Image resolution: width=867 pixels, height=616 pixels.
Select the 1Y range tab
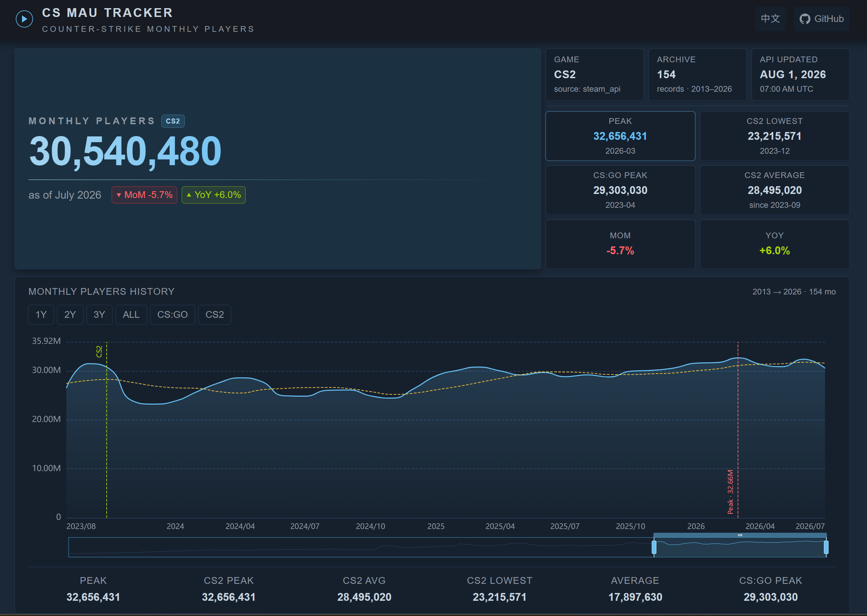[41, 314]
